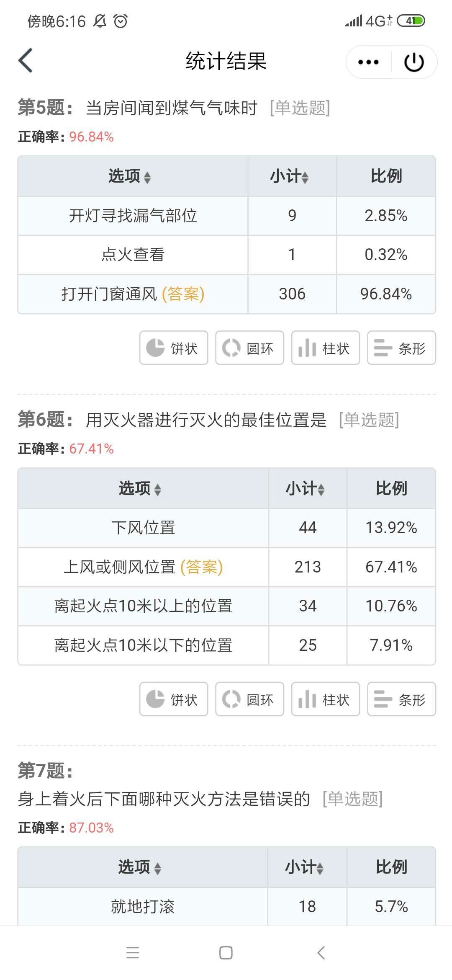Sort question 6 by 小计 column
452x980 pixels.
[x=305, y=488]
